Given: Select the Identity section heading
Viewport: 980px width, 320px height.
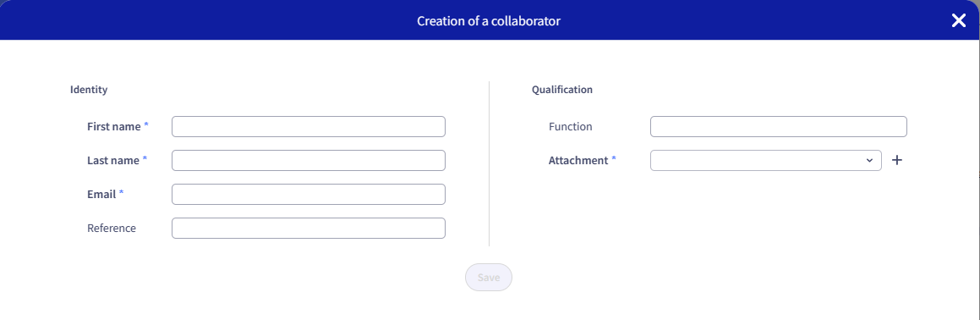Looking at the screenshot, I should point(89,90).
